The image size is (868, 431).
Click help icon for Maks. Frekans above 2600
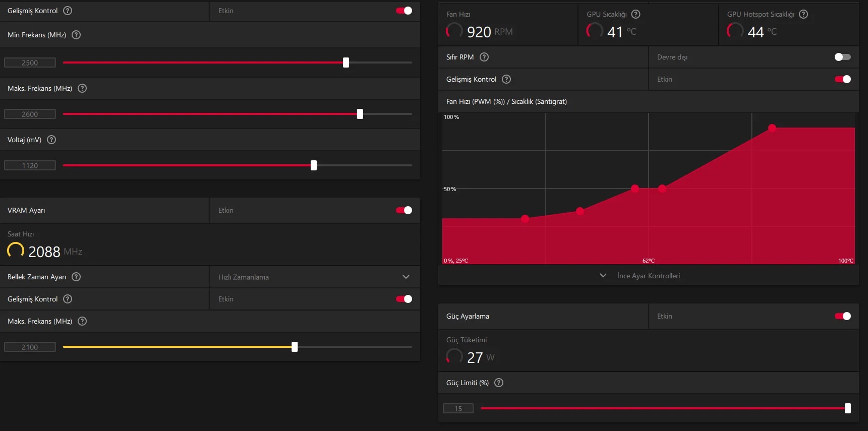tap(82, 88)
